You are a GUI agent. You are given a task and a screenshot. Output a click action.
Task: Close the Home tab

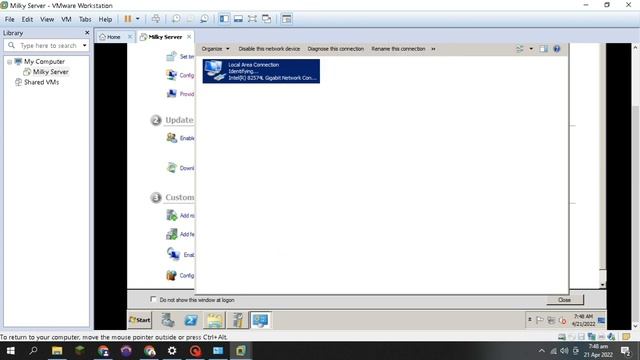click(x=130, y=37)
